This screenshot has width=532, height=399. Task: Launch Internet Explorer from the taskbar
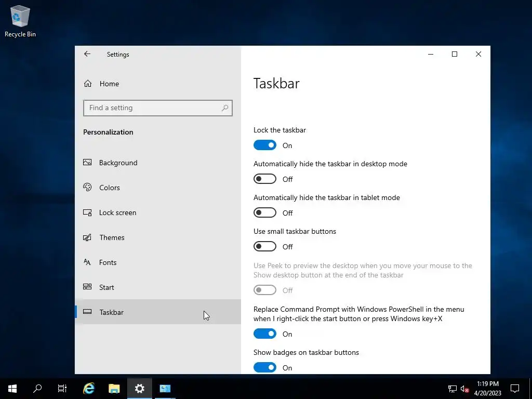click(88, 389)
